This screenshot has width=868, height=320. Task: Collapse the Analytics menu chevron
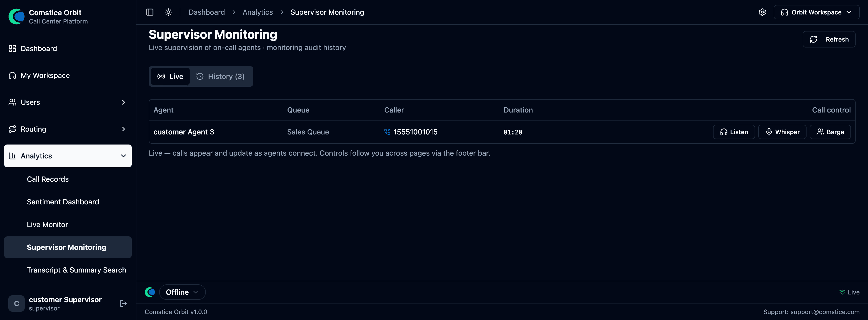123,156
